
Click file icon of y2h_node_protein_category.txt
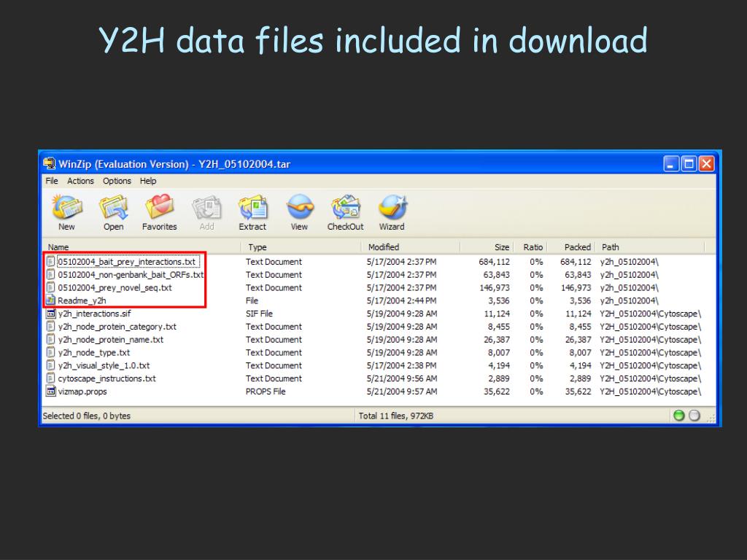[50, 326]
